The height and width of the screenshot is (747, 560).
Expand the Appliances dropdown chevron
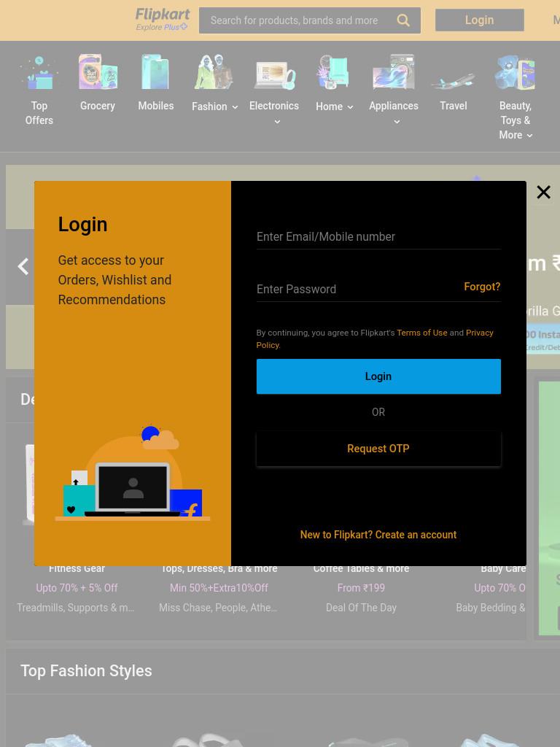click(397, 122)
